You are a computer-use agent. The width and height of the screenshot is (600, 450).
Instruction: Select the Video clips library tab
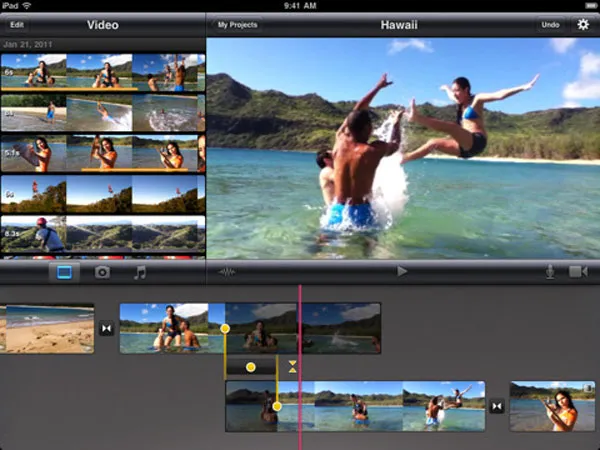(65, 271)
